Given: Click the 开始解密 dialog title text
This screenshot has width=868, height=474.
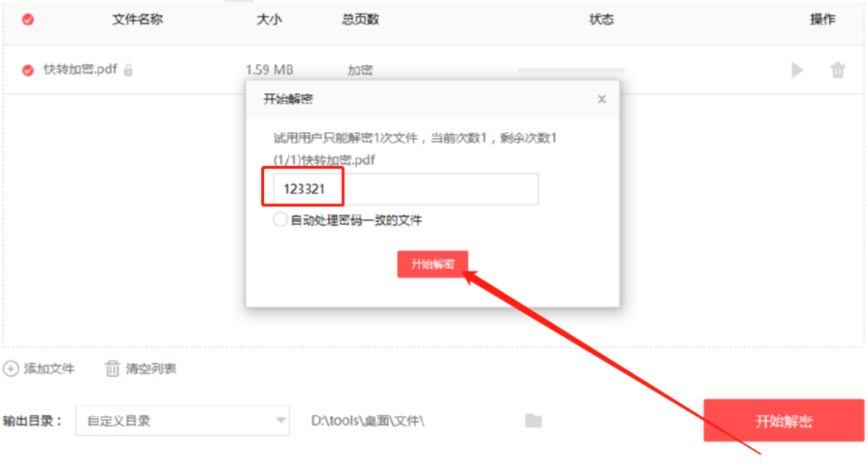Looking at the screenshot, I should coord(288,99).
